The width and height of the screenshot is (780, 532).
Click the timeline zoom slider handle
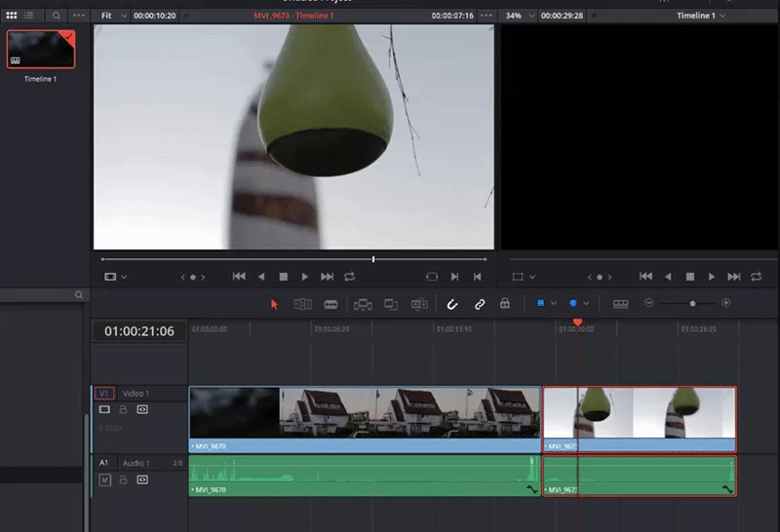[x=693, y=304]
